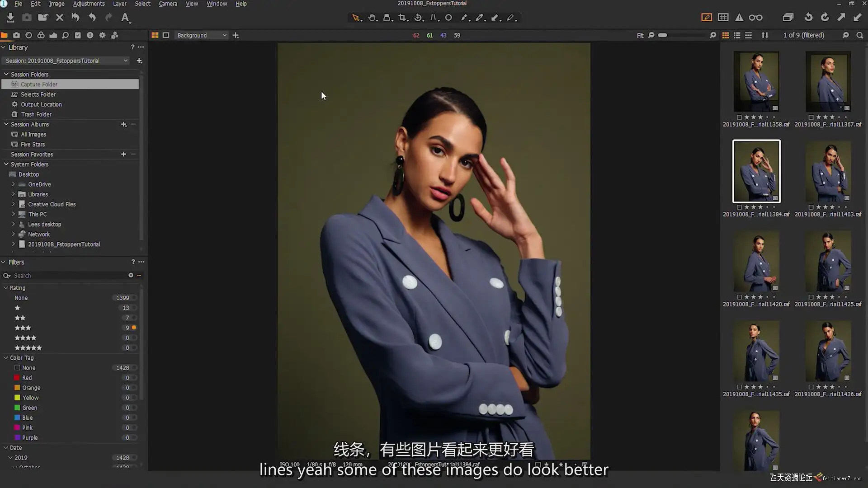Click the exposure warning triangle icon
The width and height of the screenshot is (868, 488).
click(739, 18)
